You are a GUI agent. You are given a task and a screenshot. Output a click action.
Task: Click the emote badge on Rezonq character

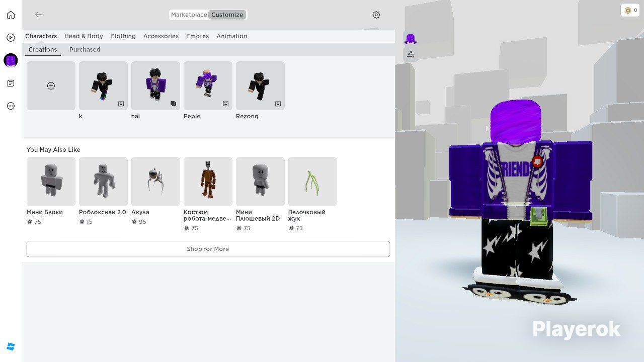(278, 104)
